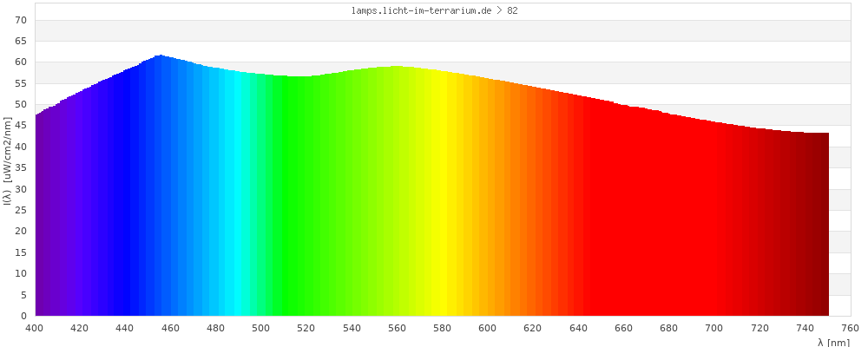Click the violet band at the spectrum start

[43, 217]
